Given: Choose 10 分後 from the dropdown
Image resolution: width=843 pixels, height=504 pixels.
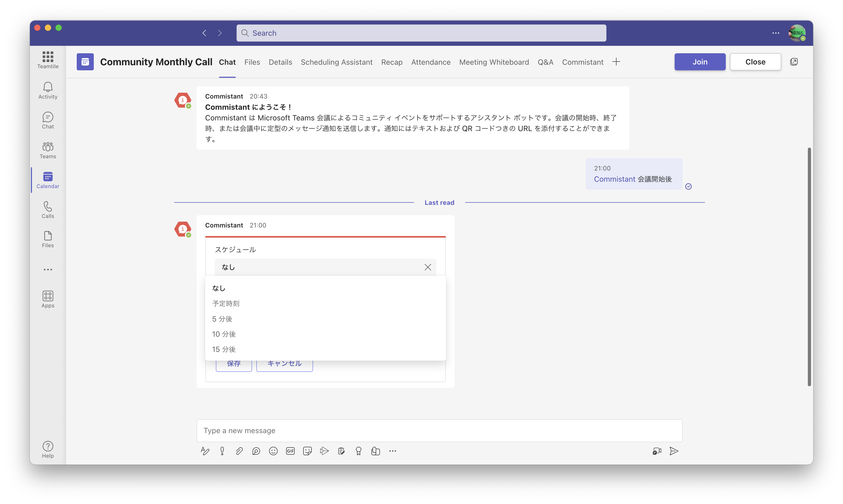Looking at the screenshot, I should click(x=325, y=334).
